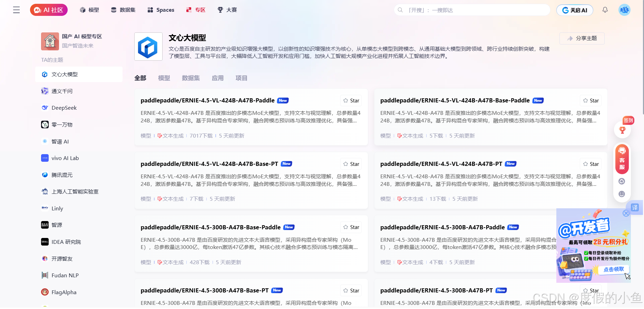The height and width of the screenshot is (309, 644).
Task: Click the FlagAlpha sidebar icon
Action: (45, 292)
